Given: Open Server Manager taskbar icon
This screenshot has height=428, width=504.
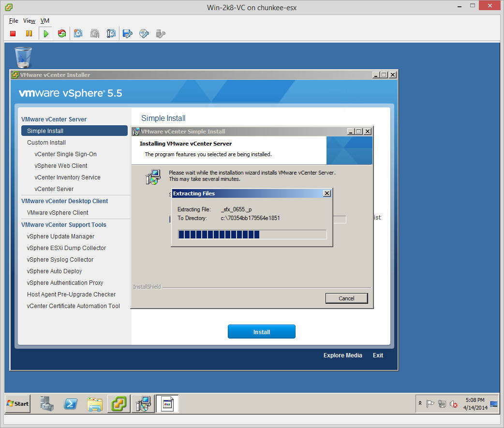Looking at the screenshot, I should (x=47, y=403).
